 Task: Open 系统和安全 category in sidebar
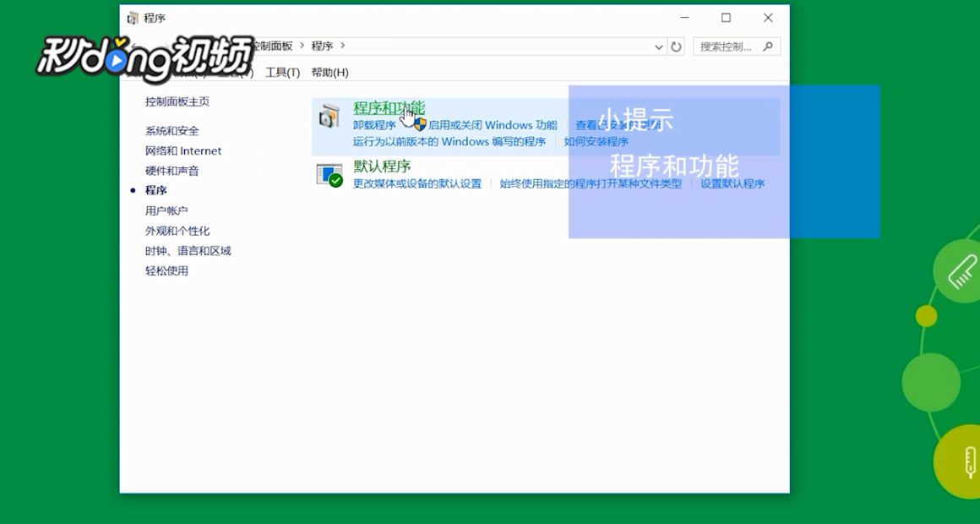pyautogui.click(x=171, y=131)
